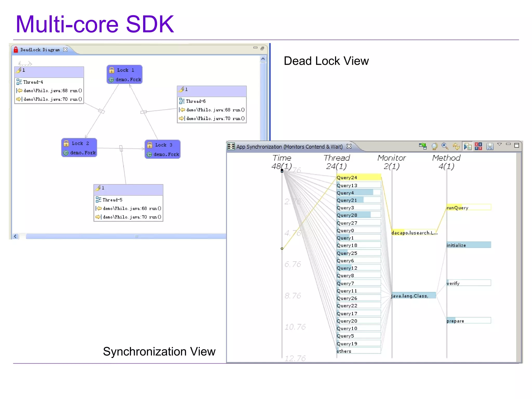Click the Philo.java:70 row in the Thread-5 box
Image resolution: width=532 pixels, height=399 pixels.
coord(128,217)
